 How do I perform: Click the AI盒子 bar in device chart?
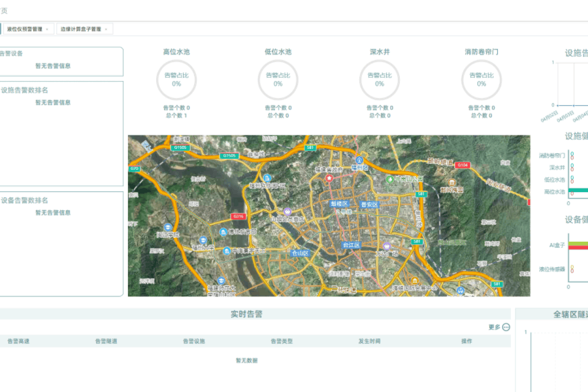point(578,246)
